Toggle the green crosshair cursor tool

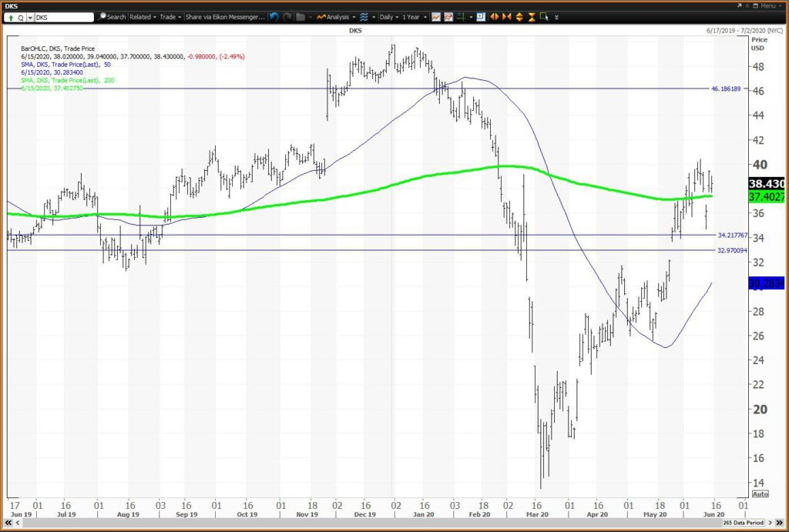coord(461,17)
